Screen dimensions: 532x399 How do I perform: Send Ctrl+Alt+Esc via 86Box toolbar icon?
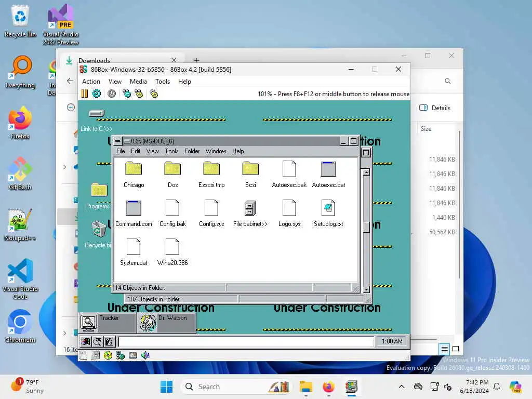[x=139, y=94]
